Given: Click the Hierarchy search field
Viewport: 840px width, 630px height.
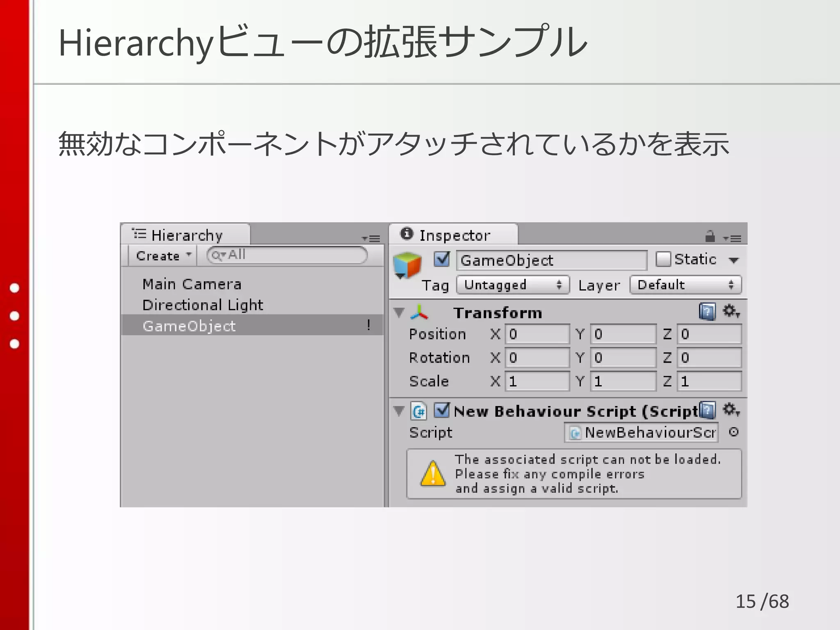Looking at the screenshot, I should (287, 255).
